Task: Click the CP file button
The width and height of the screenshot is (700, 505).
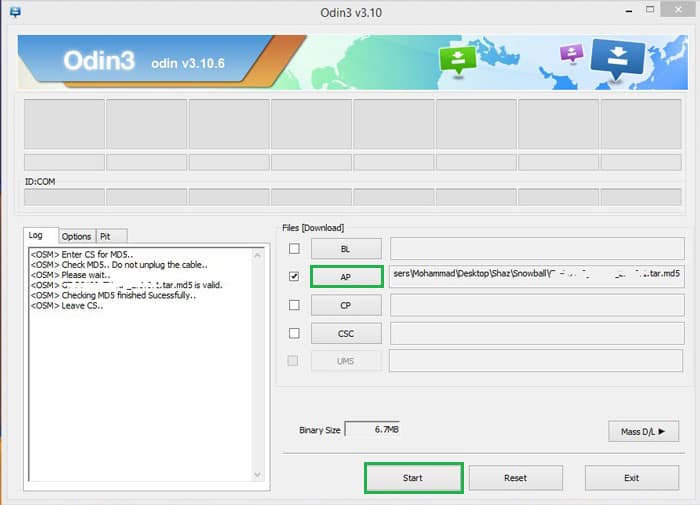Action: pyautogui.click(x=346, y=305)
